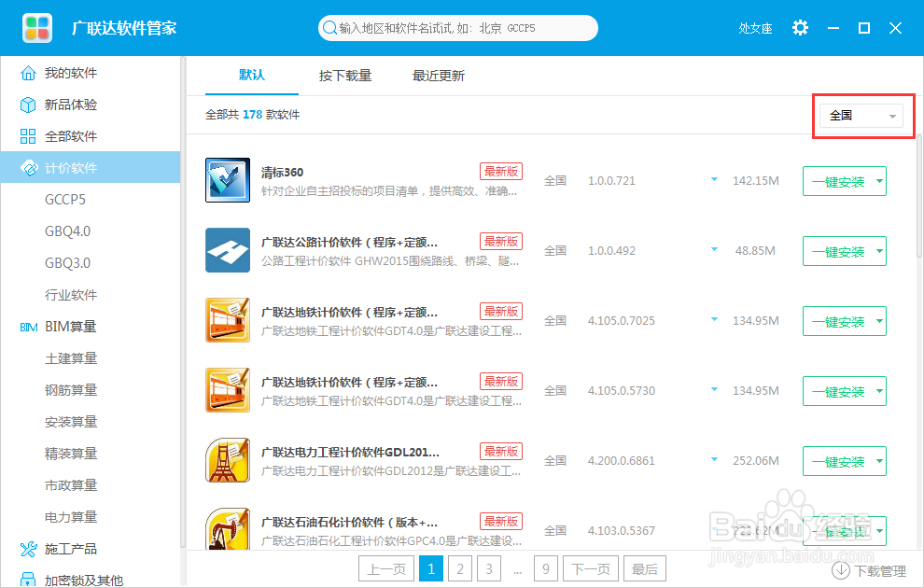
Task: Open 新品体验 cube icon
Action: [28, 105]
